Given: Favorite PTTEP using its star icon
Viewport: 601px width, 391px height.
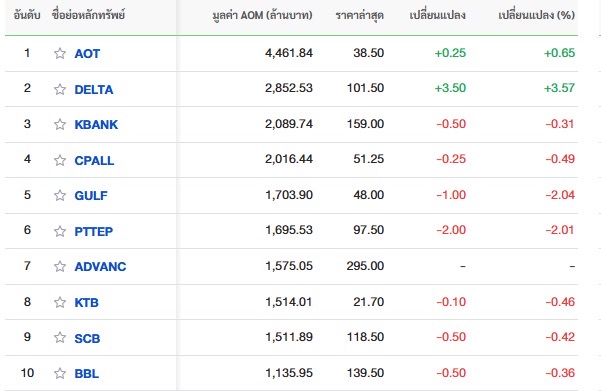Looking at the screenshot, I should pos(60,231).
